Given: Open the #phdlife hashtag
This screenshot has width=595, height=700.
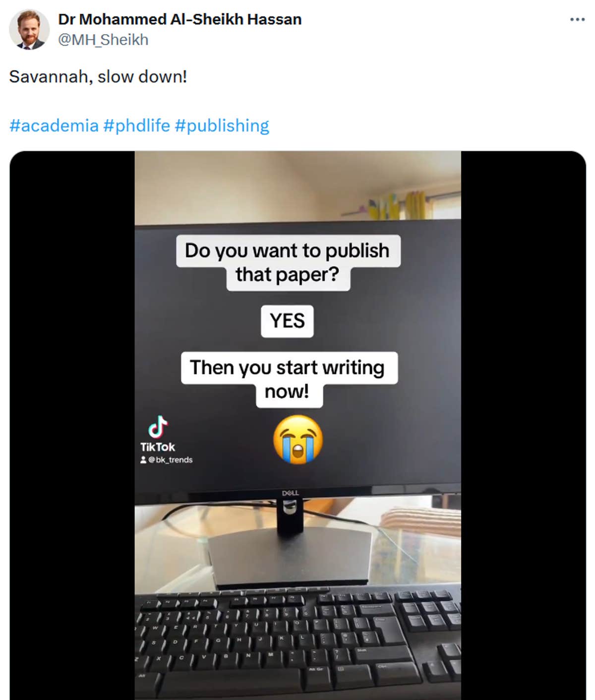Looking at the screenshot, I should point(137,126).
